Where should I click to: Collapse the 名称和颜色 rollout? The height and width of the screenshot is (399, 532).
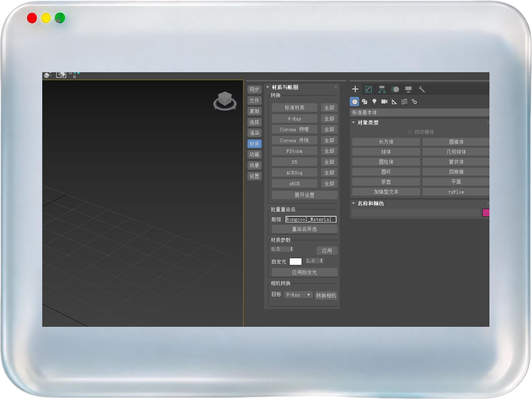pos(353,203)
